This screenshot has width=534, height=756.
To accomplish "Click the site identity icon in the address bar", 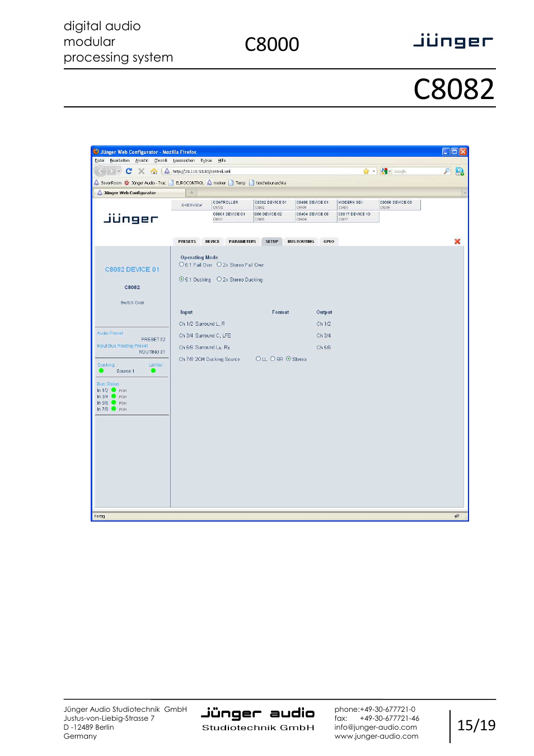I will [167, 171].
